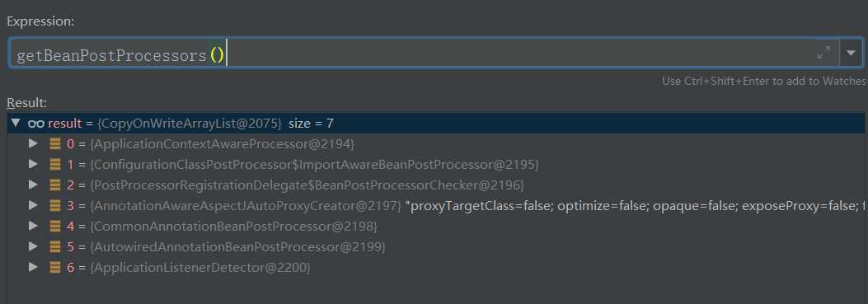The width and height of the screenshot is (868, 304).
Task: Expand element 4 CommonAnnotationBeanPostProcessor
Action: point(33,226)
